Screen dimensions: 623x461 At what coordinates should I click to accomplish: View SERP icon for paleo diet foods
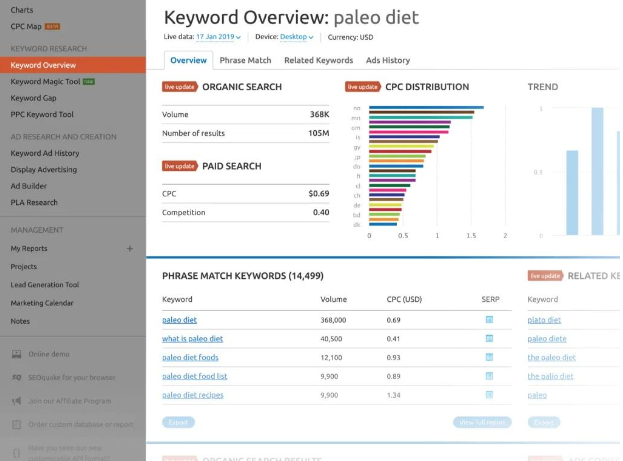pyautogui.click(x=489, y=357)
